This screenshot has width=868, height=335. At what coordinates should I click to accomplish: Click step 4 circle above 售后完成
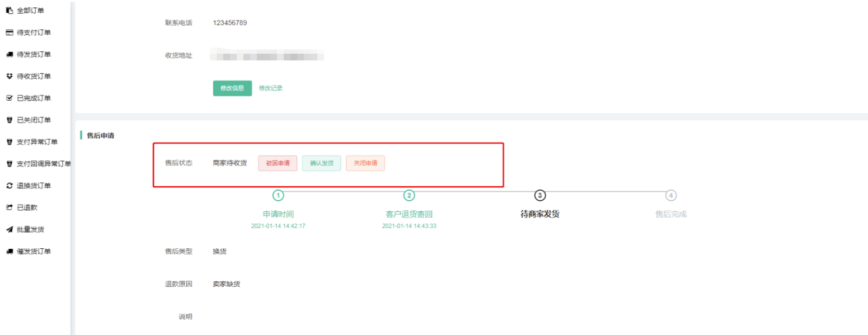pos(670,195)
